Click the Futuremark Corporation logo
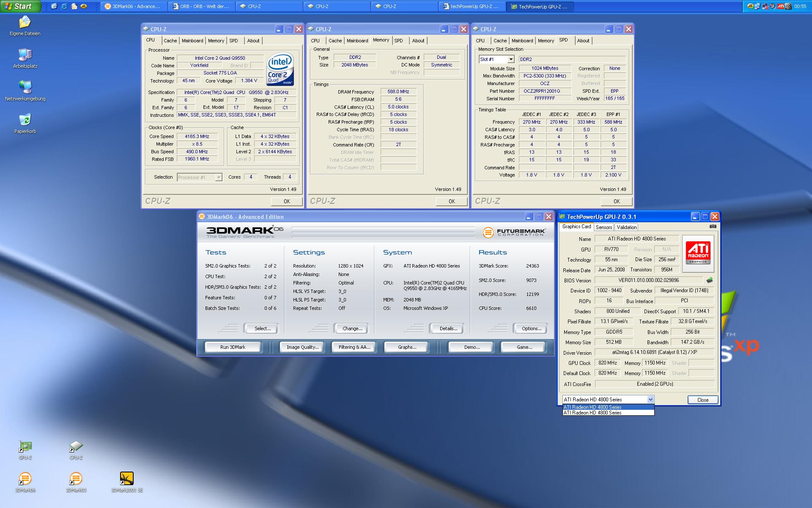The width and height of the screenshot is (812, 508). 514,232
